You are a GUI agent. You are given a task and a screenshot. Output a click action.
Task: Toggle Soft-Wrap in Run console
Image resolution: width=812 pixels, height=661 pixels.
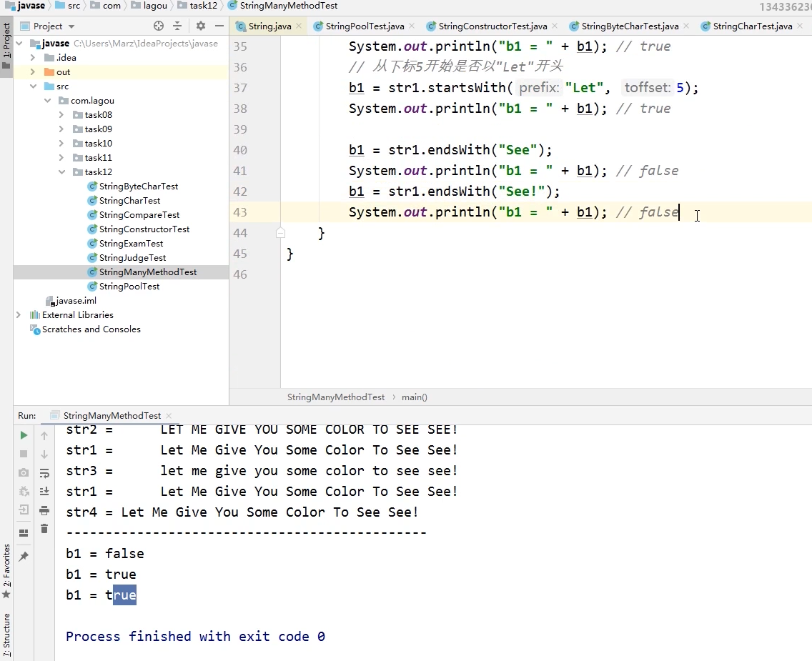click(44, 472)
